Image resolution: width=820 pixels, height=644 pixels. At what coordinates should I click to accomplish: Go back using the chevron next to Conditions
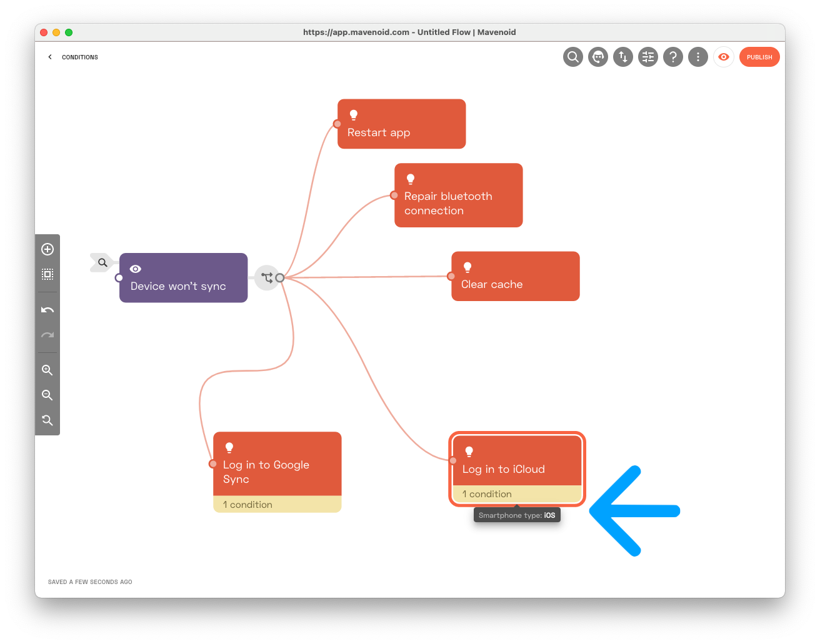point(50,57)
